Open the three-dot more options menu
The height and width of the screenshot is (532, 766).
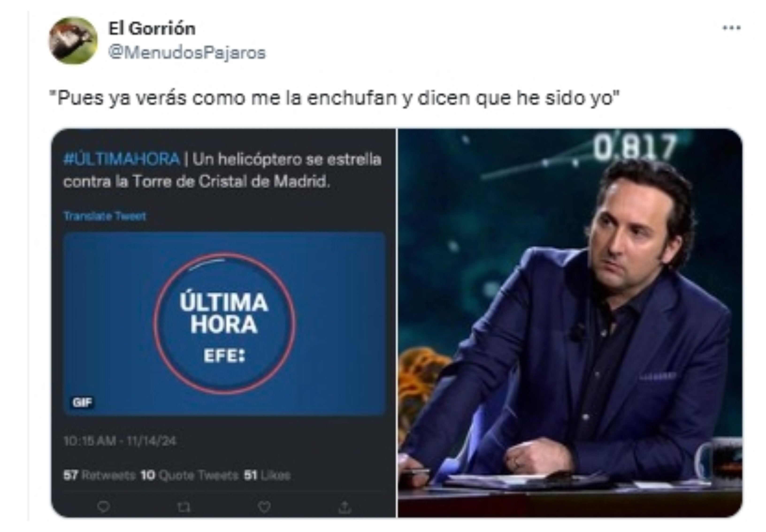(x=732, y=28)
